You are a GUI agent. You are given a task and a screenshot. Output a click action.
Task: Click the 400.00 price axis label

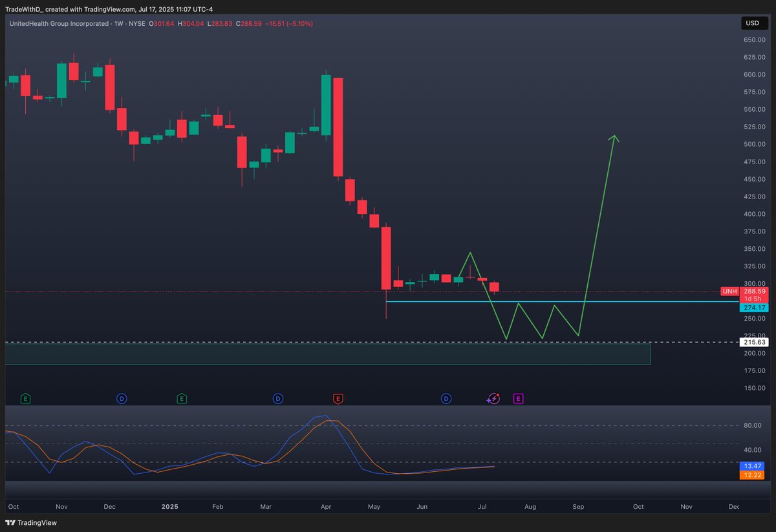coord(754,214)
